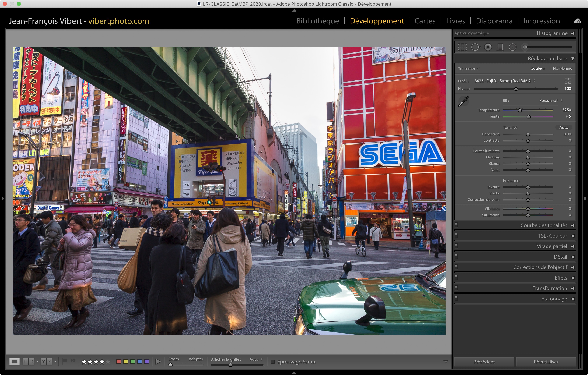
Task: Expand the TSL / Couleur panel
Action: (573, 236)
